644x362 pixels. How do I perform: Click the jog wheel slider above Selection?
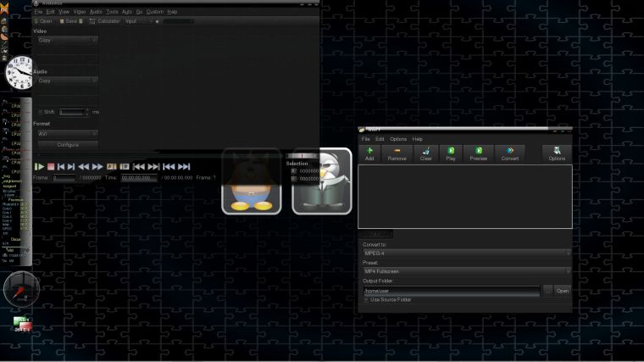[303, 156]
